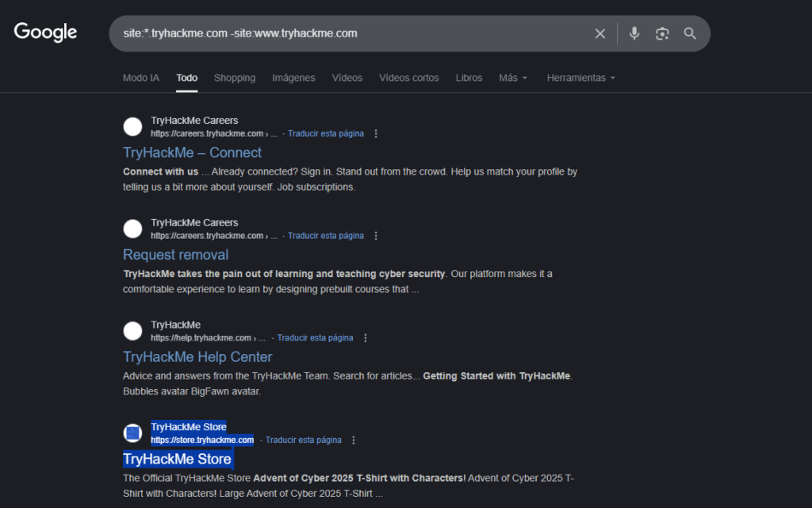This screenshot has height=508, width=812.
Task: Open the three-dot menu for TryHackMe – Connect result
Action: [376, 133]
